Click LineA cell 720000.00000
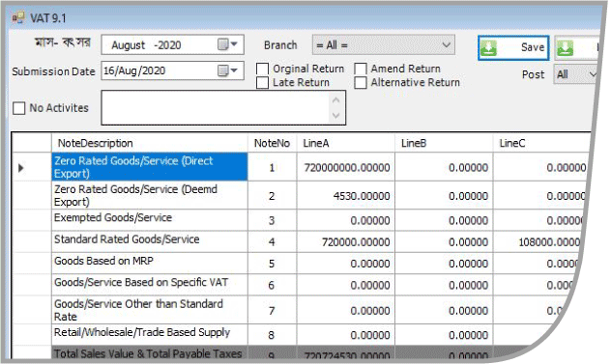This screenshot has height=364, width=611. click(346, 242)
